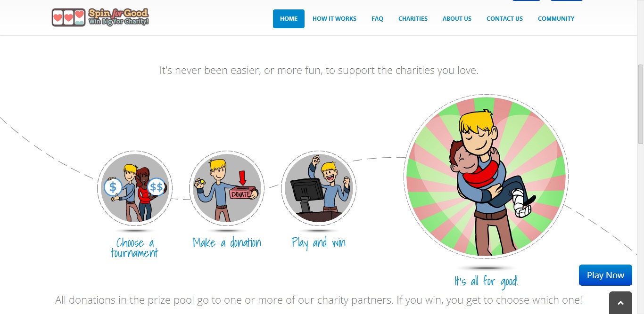Click the red heart slot icon in logo

pyautogui.click(x=69, y=18)
